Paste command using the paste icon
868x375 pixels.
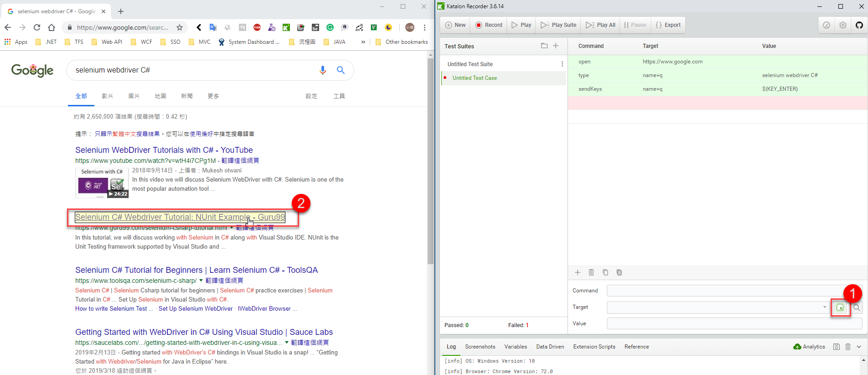coord(619,272)
